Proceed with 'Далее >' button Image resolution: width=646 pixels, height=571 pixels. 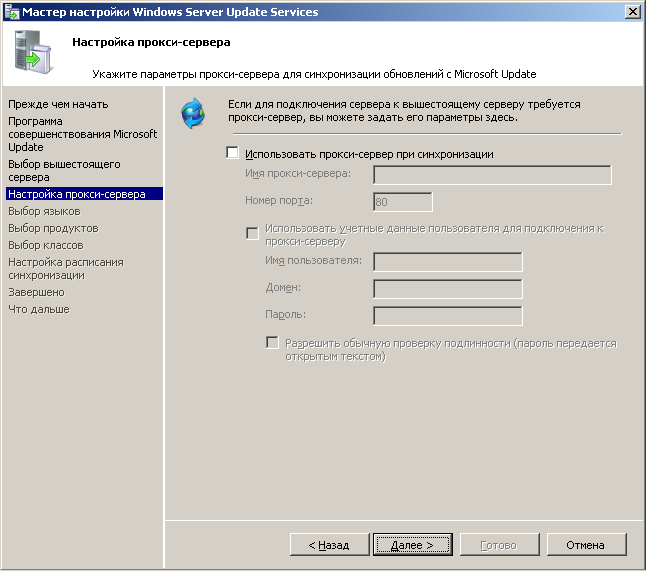click(413, 545)
